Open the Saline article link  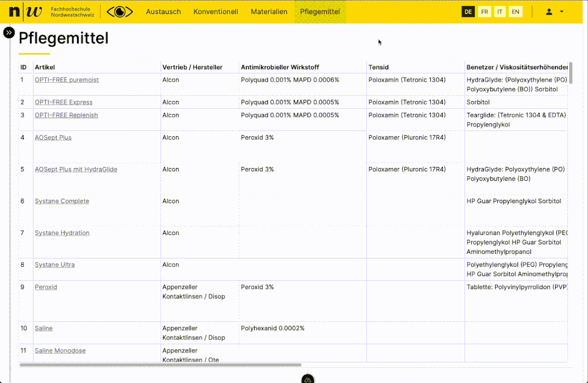[44, 328]
